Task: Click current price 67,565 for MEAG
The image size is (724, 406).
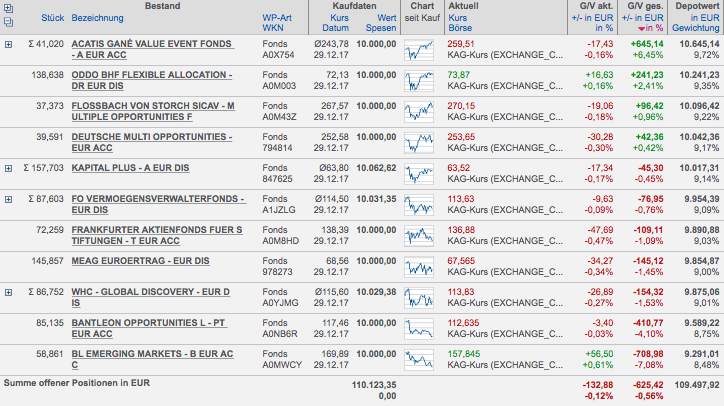Action: tap(461, 261)
